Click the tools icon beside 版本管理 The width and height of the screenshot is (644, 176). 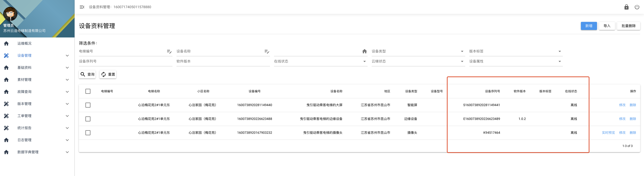pos(7,104)
